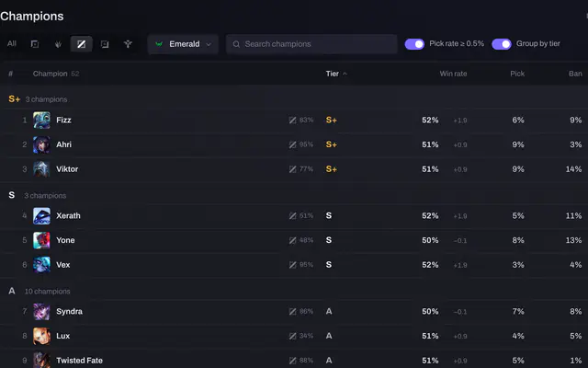
Task: Sort by the Tier column header
Action: [x=336, y=74]
